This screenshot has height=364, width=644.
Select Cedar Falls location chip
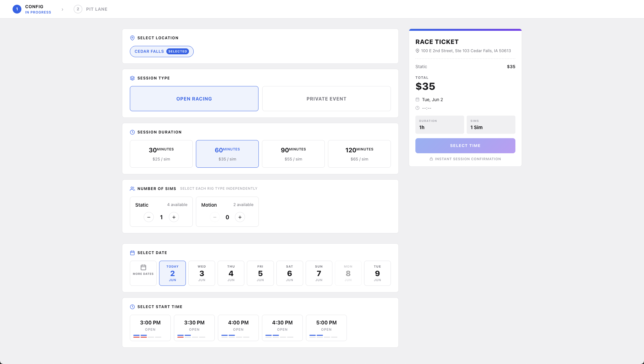pyautogui.click(x=162, y=52)
